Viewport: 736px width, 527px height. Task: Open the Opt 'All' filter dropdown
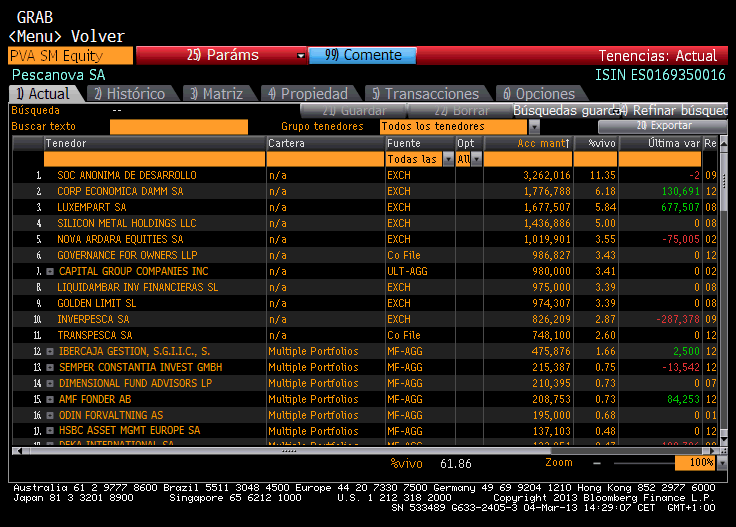click(x=477, y=160)
